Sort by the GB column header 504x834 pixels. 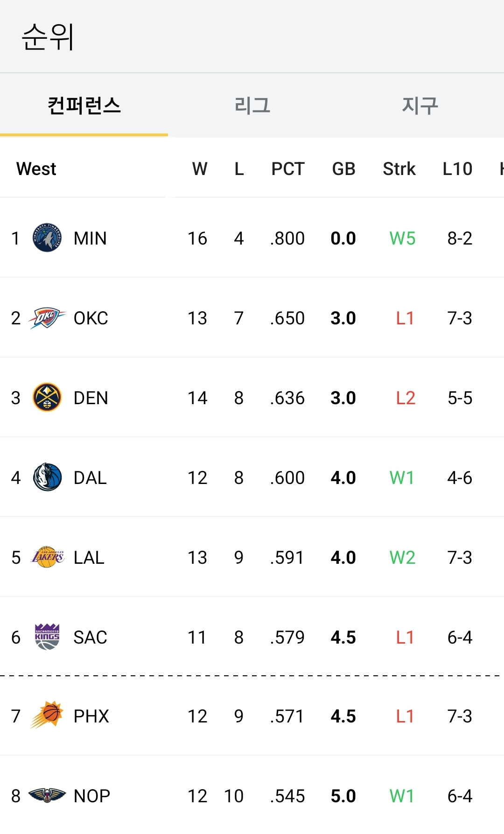click(343, 169)
